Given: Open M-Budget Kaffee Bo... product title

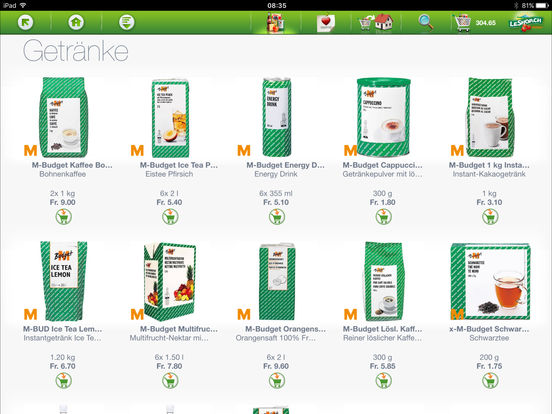Looking at the screenshot, I should coord(72,165).
